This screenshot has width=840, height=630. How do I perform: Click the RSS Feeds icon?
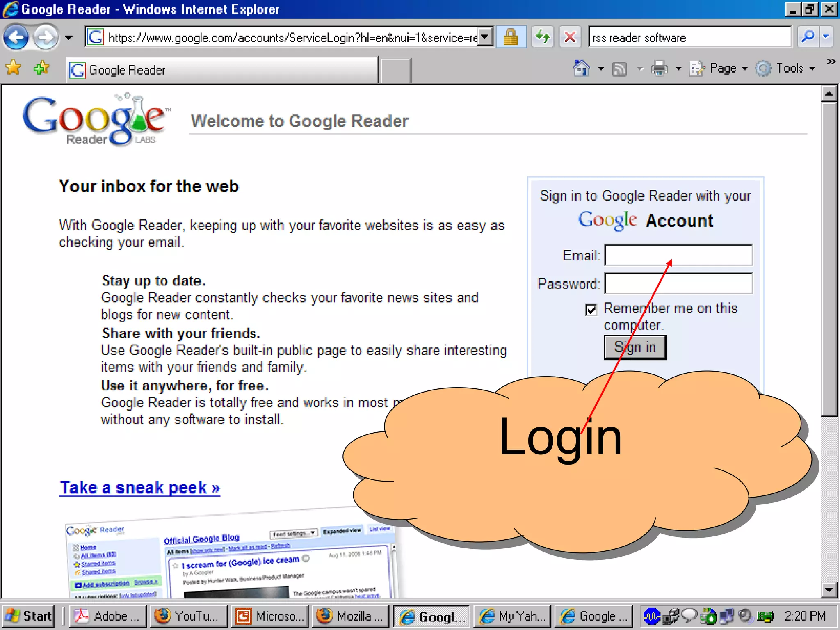(x=620, y=69)
